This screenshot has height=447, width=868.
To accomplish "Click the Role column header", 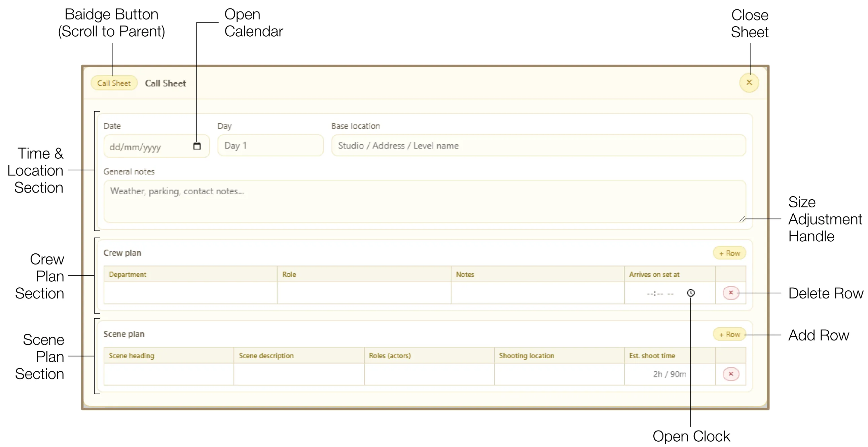I will pyautogui.click(x=364, y=274).
